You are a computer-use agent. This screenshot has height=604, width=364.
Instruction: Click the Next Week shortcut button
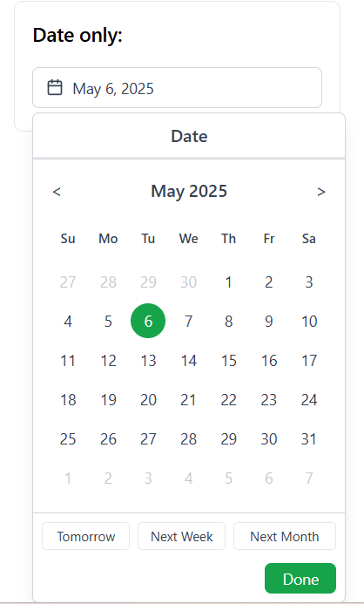[182, 536]
